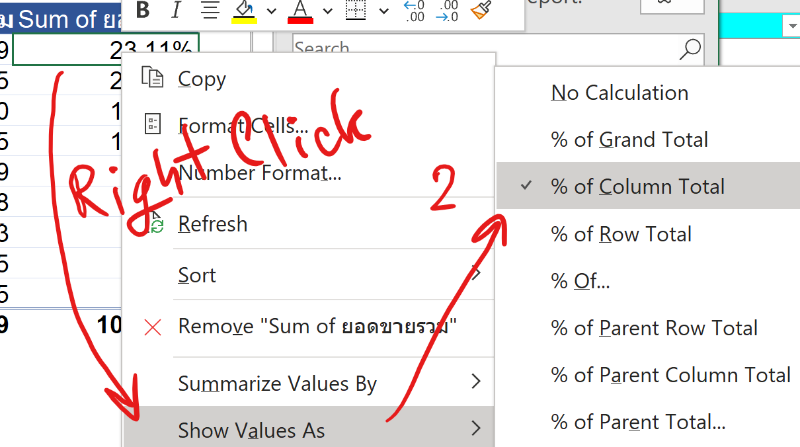800x447 pixels.
Task: Open fill color dropdown arrow
Action: 271,11
